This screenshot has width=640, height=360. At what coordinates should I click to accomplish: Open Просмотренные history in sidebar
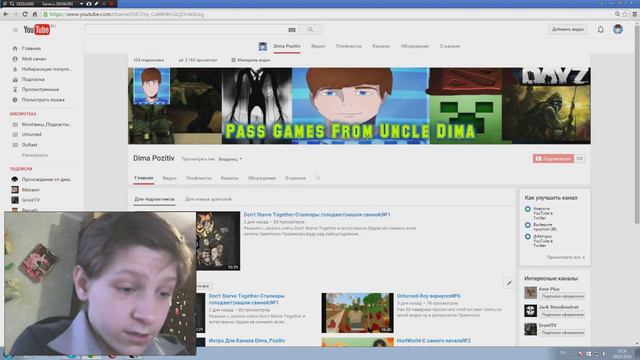tap(40, 89)
